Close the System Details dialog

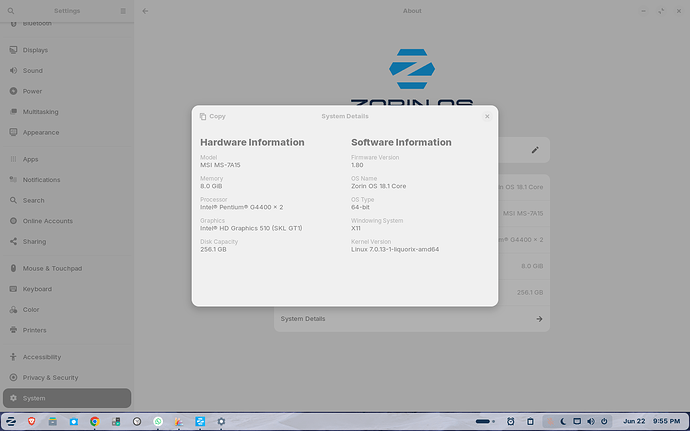click(487, 116)
